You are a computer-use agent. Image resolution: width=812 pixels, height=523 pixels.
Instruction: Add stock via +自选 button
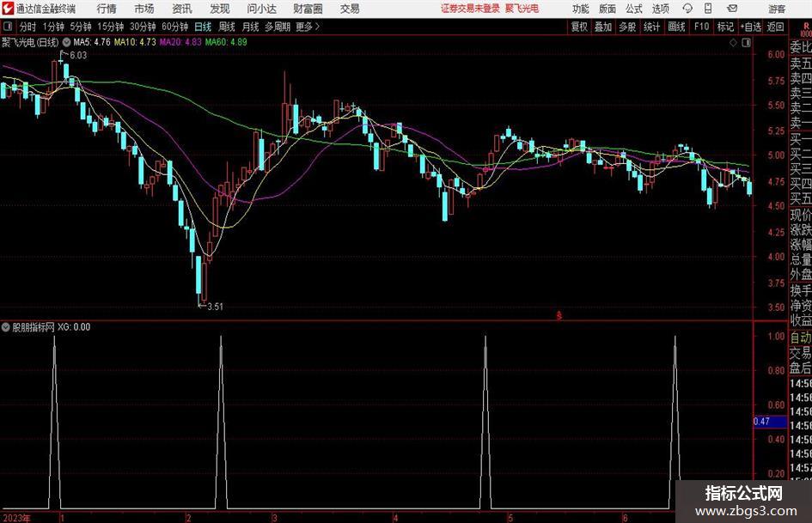751,27
